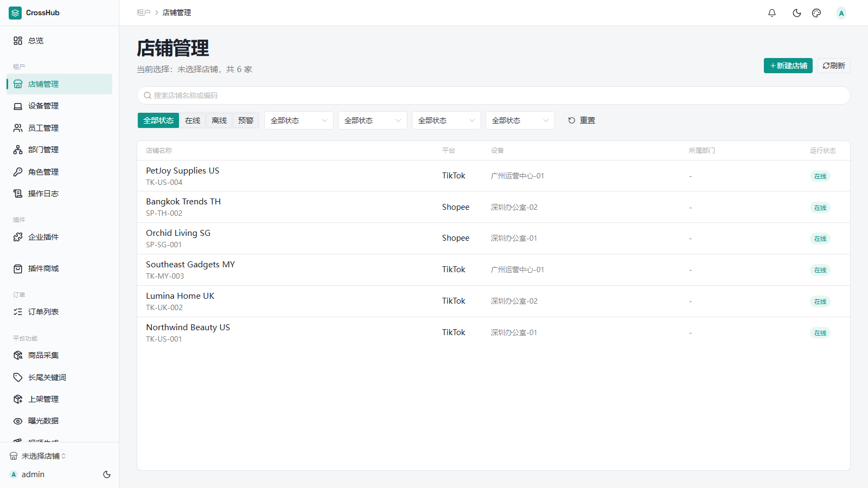Filter stores by 预警 status
Image resolution: width=868 pixels, height=488 pixels.
point(246,120)
